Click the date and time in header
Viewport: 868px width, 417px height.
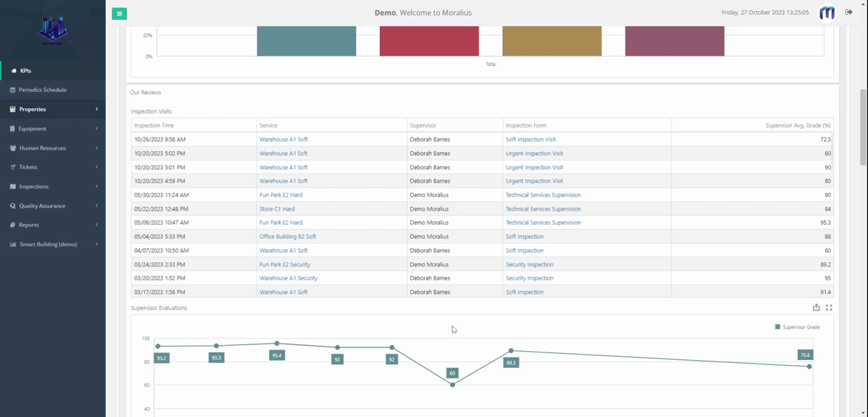tap(765, 12)
